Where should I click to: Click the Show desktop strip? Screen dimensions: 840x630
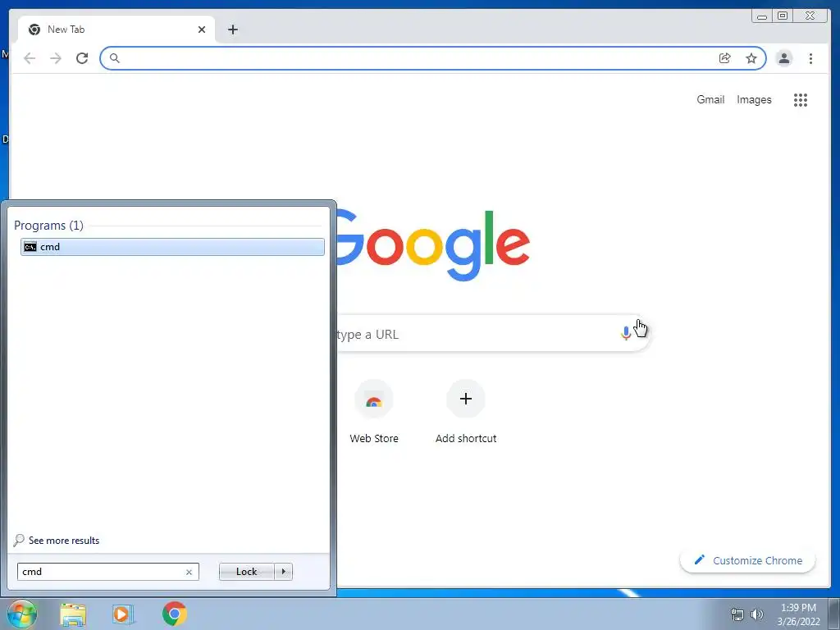(x=834, y=614)
